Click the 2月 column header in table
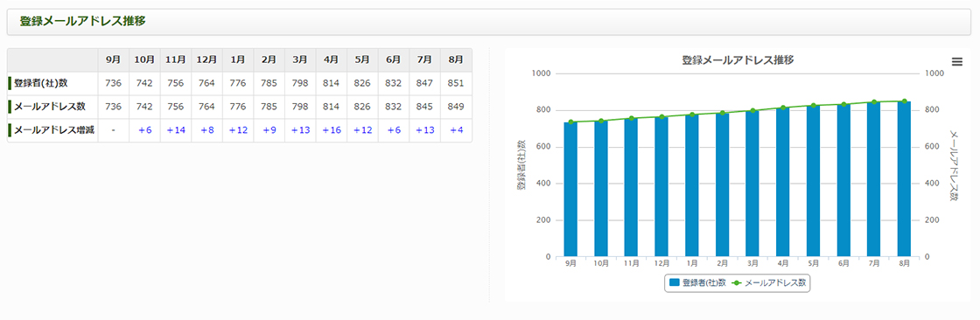The height and width of the screenshot is (320, 980). 269,60
